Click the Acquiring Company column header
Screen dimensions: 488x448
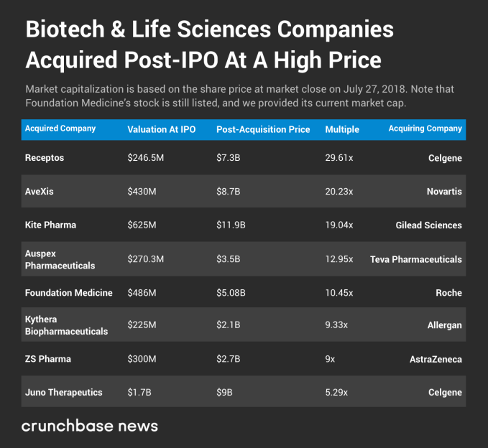pos(425,129)
